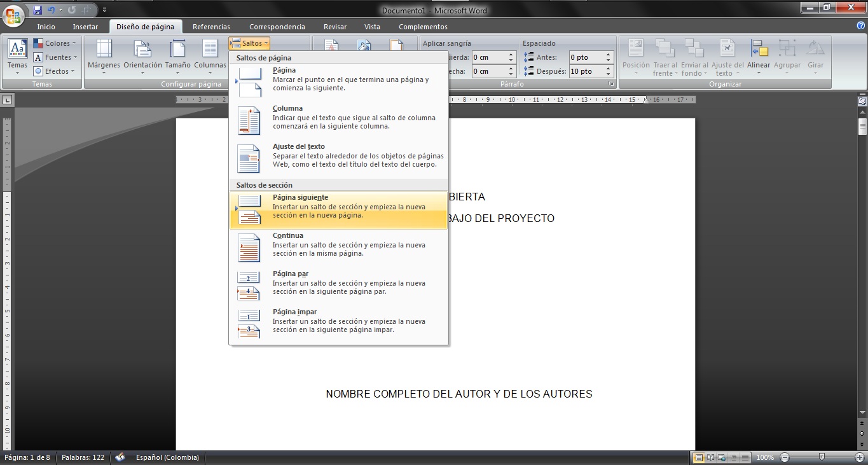Open the Temas dropdown

(17, 57)
